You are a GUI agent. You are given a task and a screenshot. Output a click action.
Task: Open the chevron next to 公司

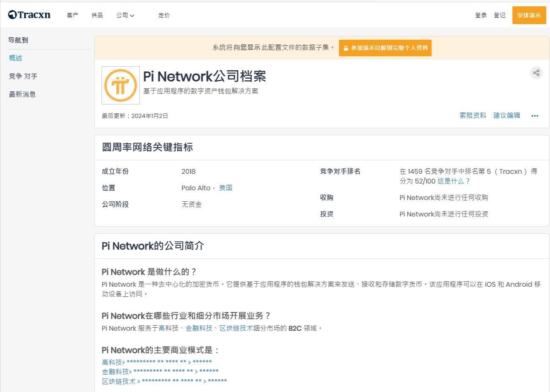132,16
